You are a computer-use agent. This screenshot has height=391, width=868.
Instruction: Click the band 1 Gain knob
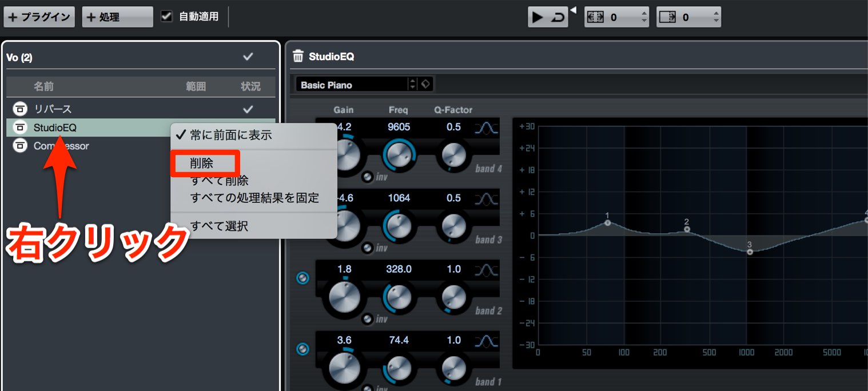coord(345,367)
